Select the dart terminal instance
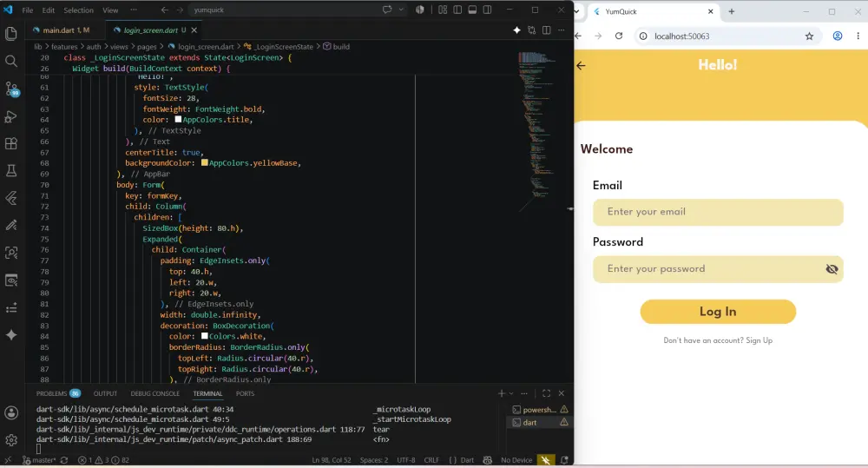The image size is (868, 468). pyautogui.click(x=540, y=423)
